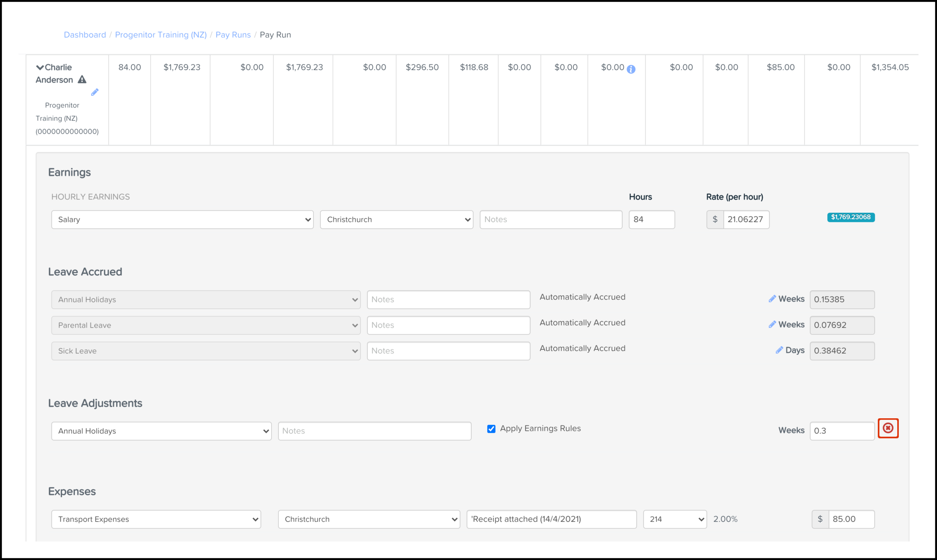
Task: Click the red remove icon for leave adjustment
Action: click(888, 428)
